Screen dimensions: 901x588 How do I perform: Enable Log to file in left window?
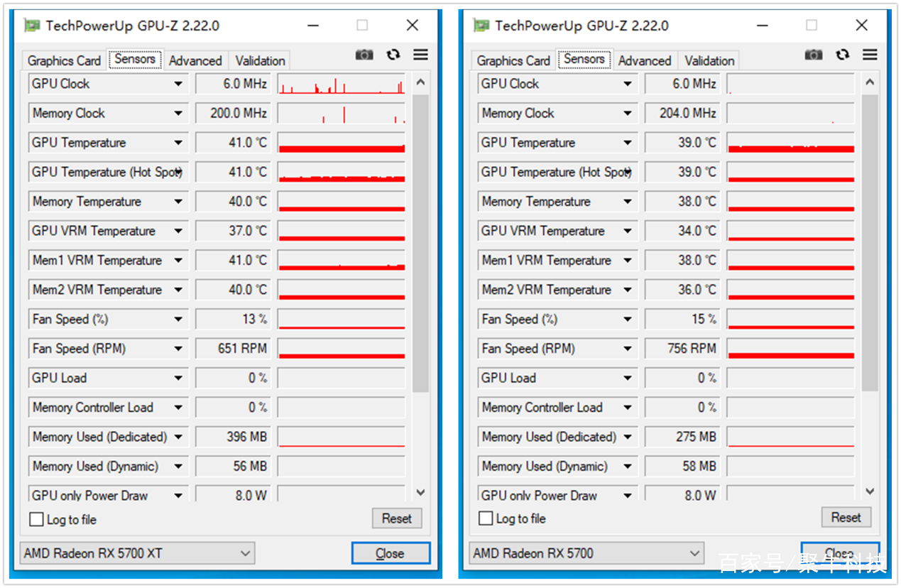[36, 519]
